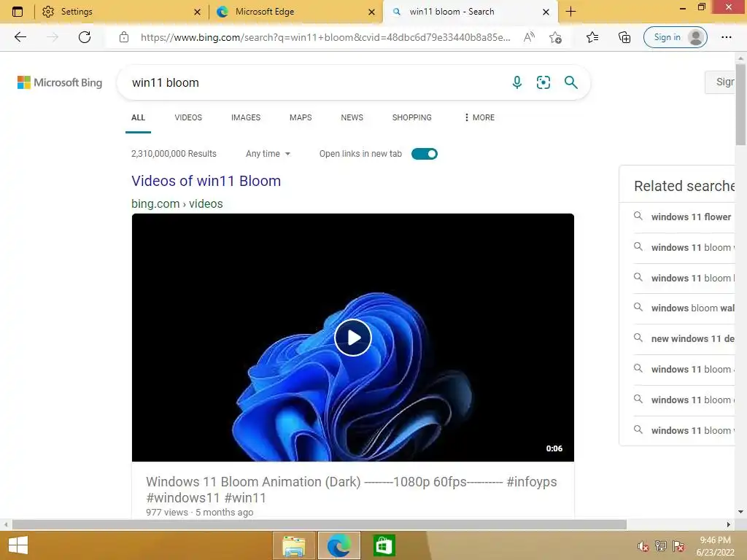Open the Windows 11 Bloom Animation video title

[x=352, y=489]
